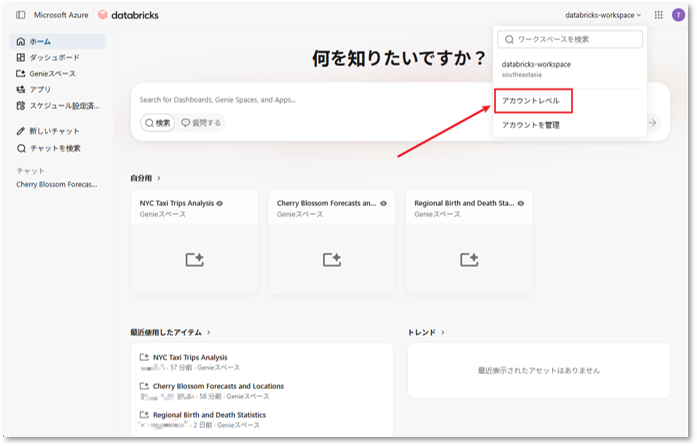Screen dimensions: 697x446
Task: Open recent item Regional Birth and Death Statistics
Action: (x=209, y=415)
